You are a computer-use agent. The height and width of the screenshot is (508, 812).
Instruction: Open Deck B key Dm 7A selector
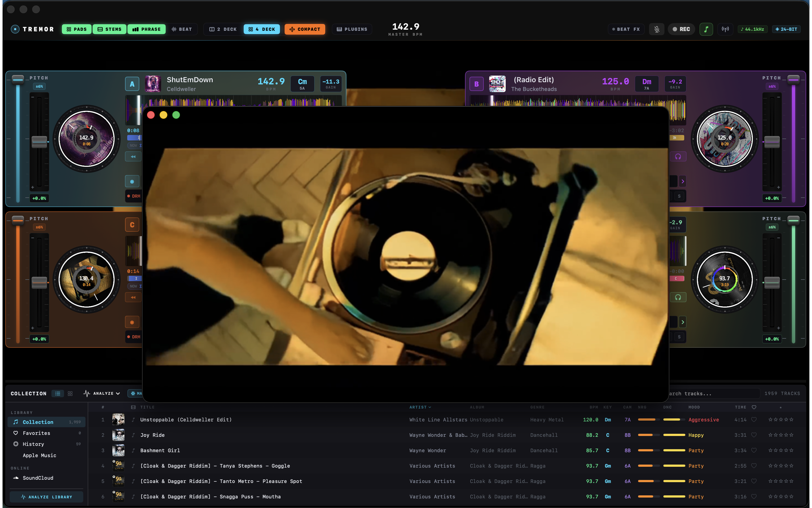(646, 84)
